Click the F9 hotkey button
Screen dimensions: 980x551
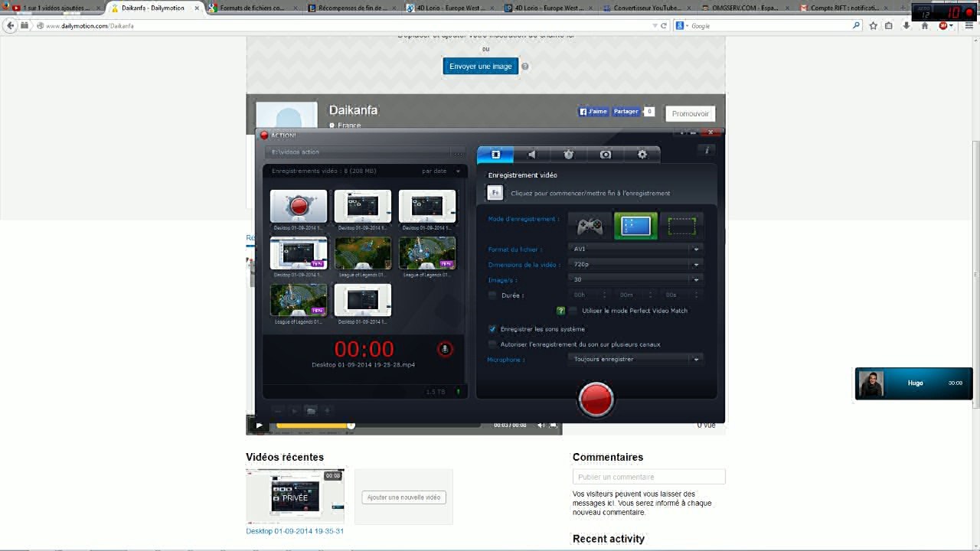click(x=495, y=193)
